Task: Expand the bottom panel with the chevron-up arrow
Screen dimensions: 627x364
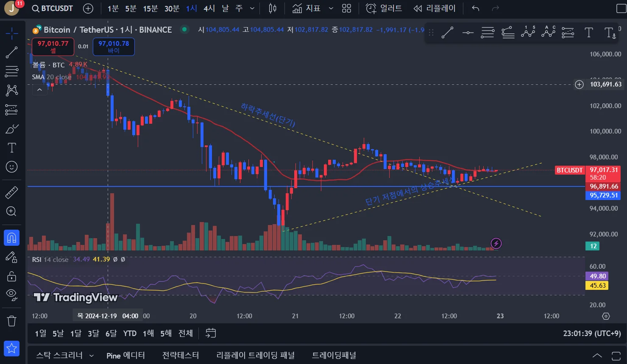Action: (x=597, y=356)
